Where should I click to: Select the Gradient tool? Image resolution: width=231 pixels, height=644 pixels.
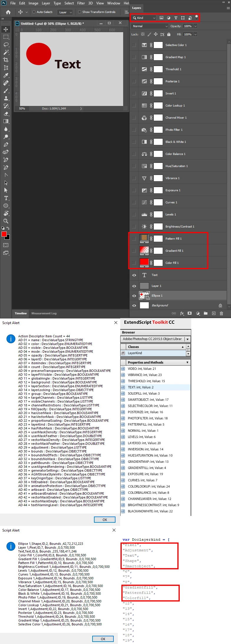click(x=6, y=121)
